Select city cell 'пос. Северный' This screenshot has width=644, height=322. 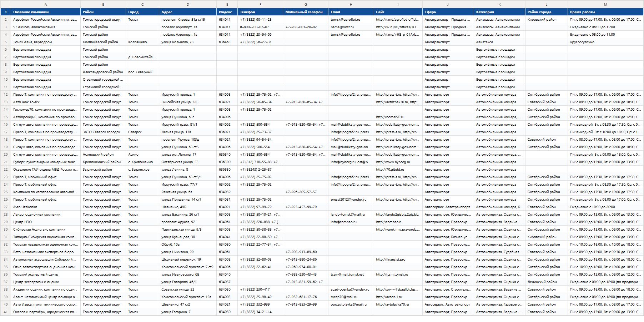click(x=142, y=72)
